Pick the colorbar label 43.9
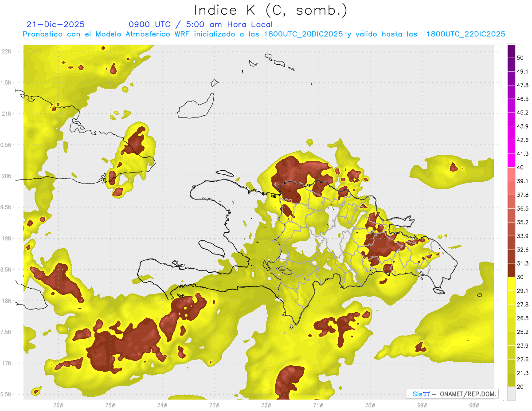The width and height of the screenshot is (532, 411). 523,126
